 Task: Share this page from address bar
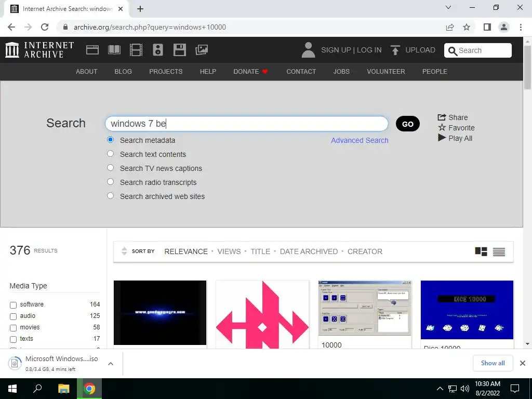(450, 27)
